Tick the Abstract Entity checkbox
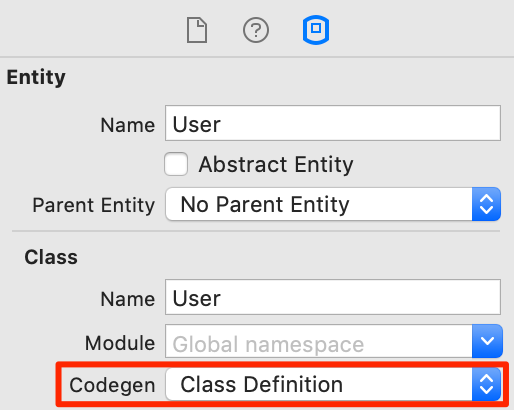Image resolution: width=514 pixels, height=410 pixels. [x=176, y=164]
